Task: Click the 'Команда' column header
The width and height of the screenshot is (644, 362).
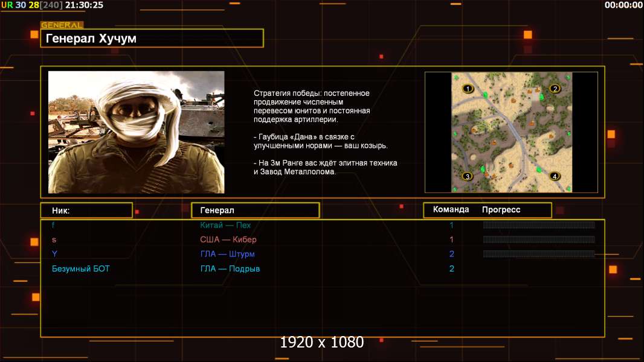Action: coord(451,210)
